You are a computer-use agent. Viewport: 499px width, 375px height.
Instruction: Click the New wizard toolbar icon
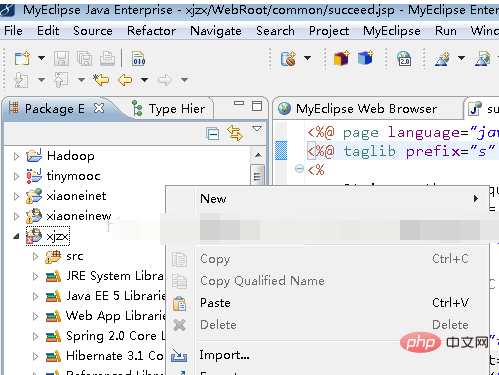(22, 59)
